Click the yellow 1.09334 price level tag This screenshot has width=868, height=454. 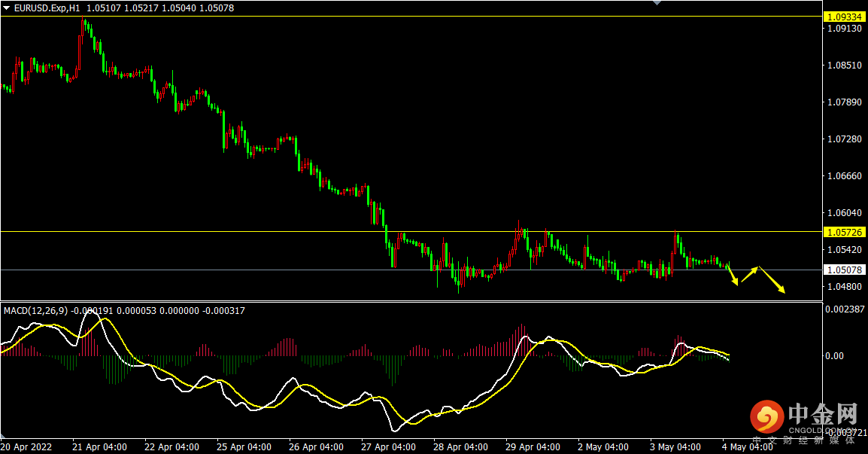844,17
